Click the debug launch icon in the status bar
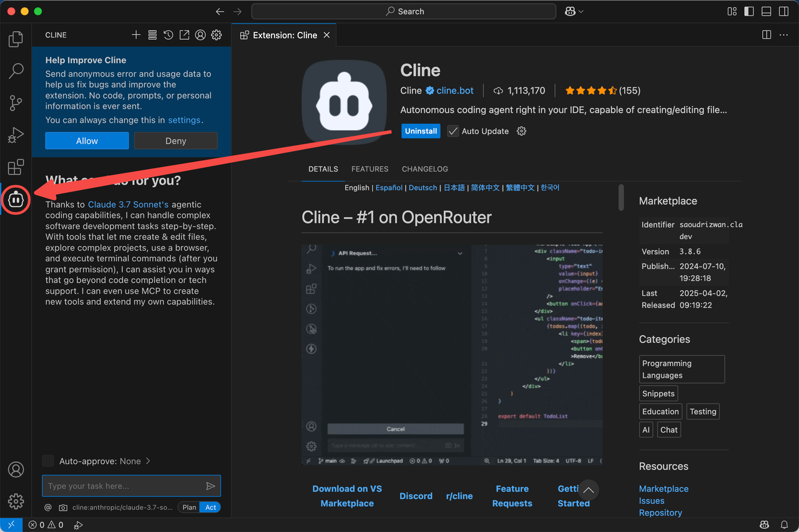This screenshot has height=532, width=799. [x=78, y=525]
